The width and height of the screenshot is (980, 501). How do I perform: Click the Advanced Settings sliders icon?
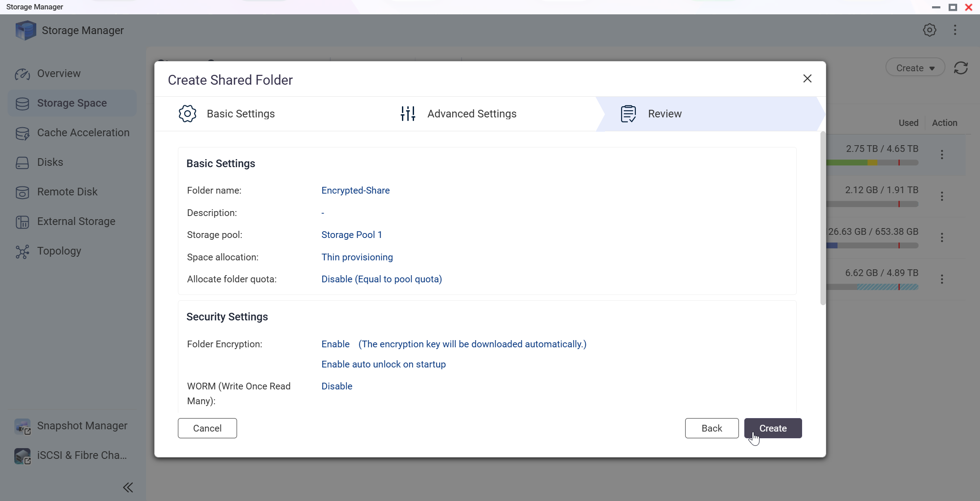408,114
